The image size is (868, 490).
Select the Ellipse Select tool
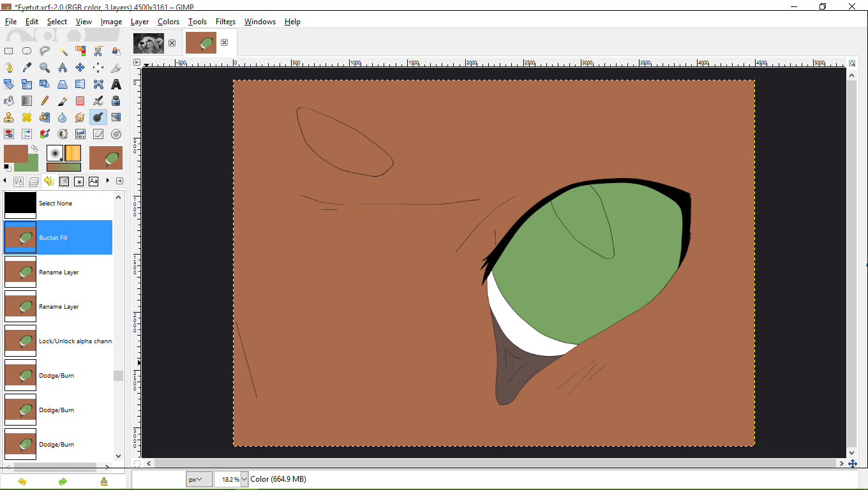point(27,51)
